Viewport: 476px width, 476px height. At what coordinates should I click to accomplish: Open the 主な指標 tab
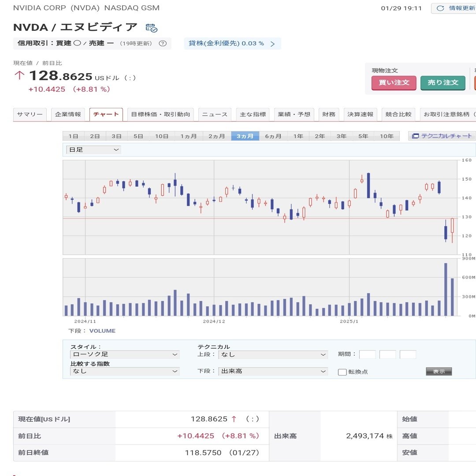point(253,115)
